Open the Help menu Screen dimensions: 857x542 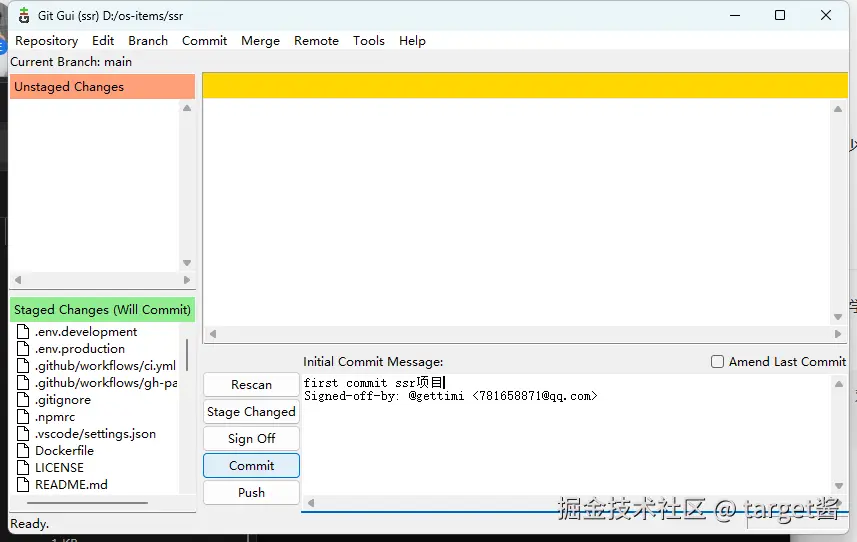point(412,40)
